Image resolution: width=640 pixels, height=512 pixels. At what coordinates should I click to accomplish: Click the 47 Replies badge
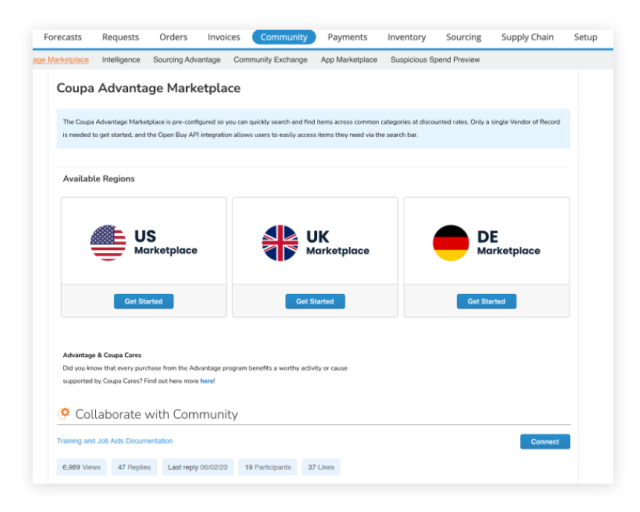click(x=134, y=467)
